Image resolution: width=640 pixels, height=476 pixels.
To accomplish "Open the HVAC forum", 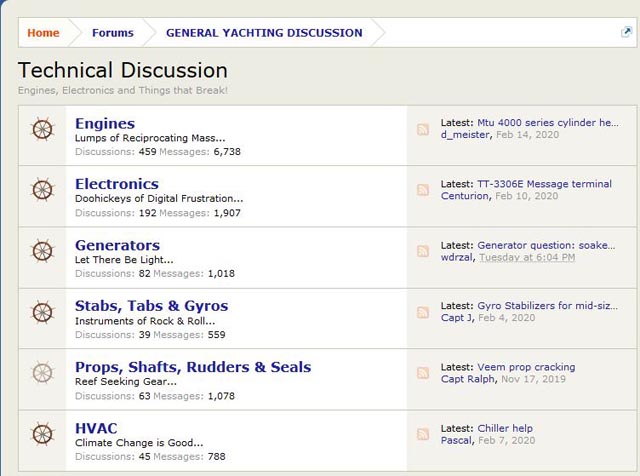I will point(96,428).
